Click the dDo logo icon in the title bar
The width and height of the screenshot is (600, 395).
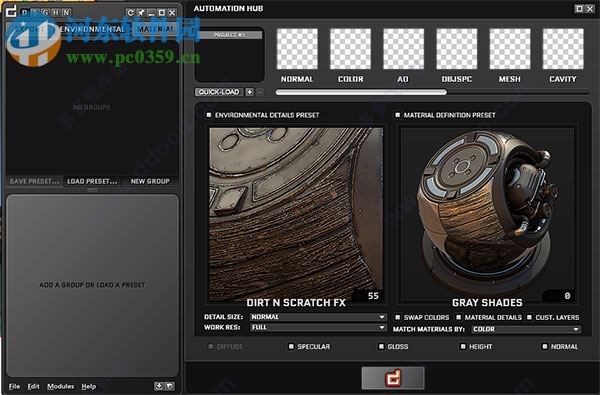[x=11, y=11]
